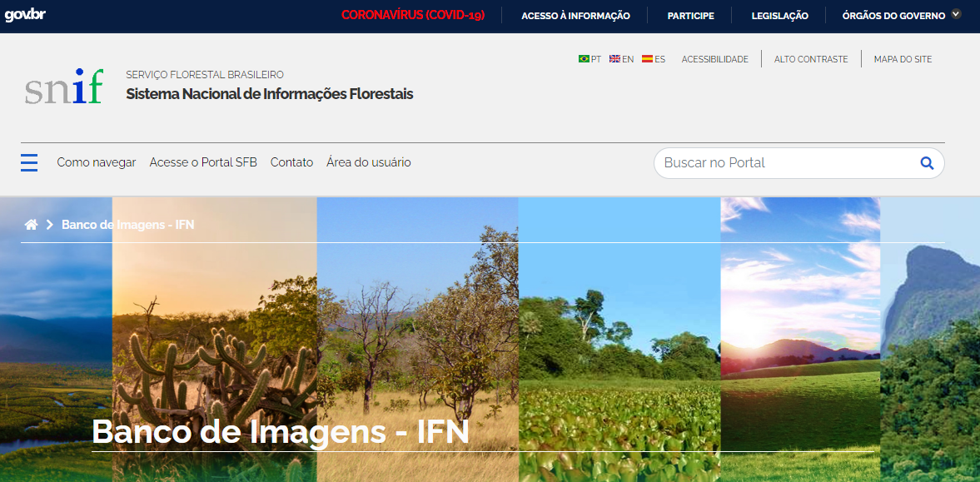
Task: Click the search magnifier icon
Action: [927, 163]
